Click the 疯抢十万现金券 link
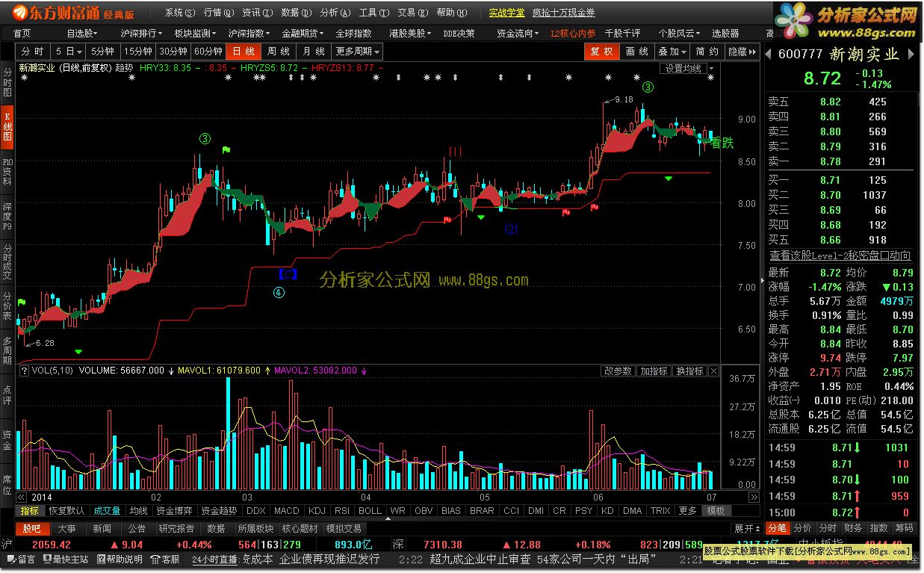The width and height of the screenshot is (924, 573). click(564, 13)
